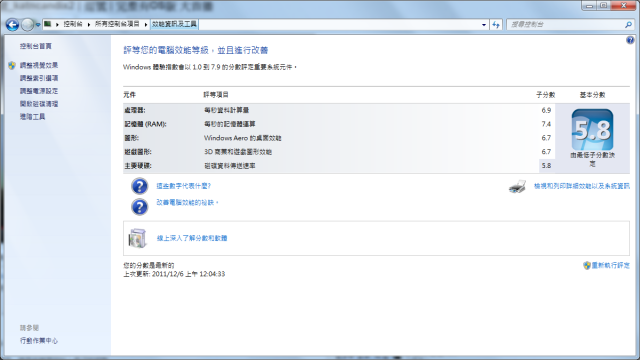Screen dimensions: 640x360
Task: Open 調整電源設定 sidebar link
Action: [39, 91]
